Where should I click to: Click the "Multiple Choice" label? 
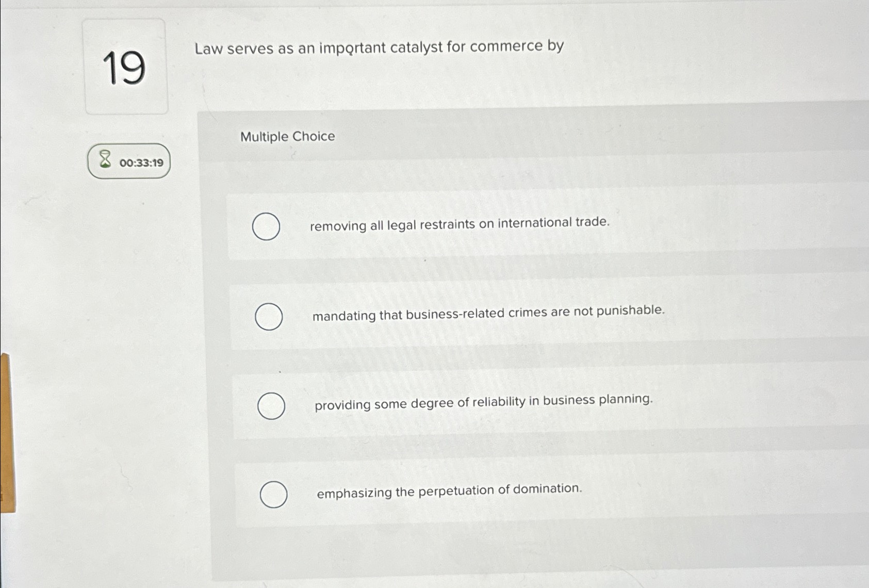point(287,137)
